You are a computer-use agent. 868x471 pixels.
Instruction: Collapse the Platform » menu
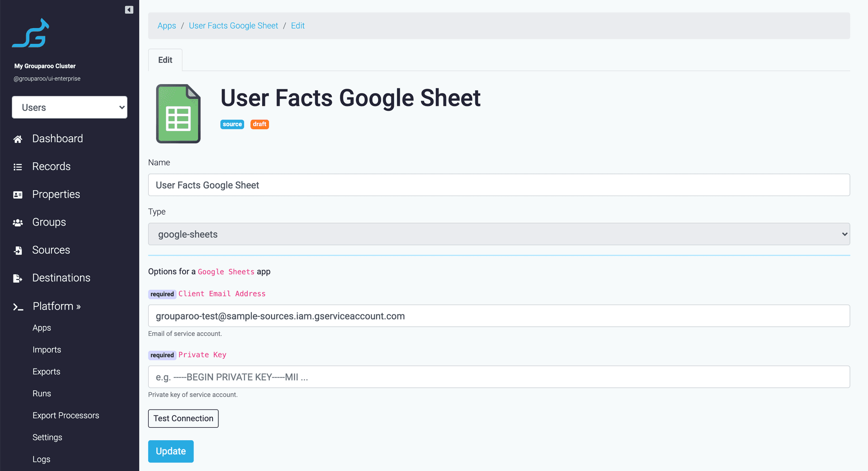[x=57, y=306]
